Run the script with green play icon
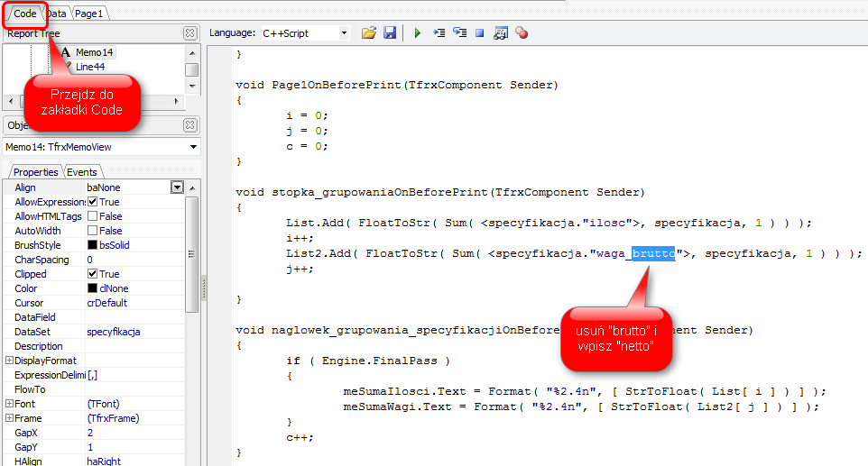 point(417,33)
